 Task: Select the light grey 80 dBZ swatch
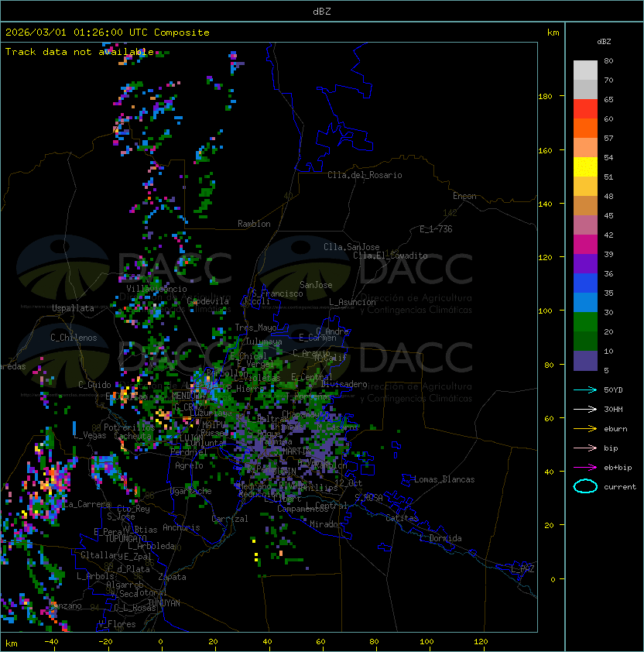pyautogui.click(x=585, y=70)
